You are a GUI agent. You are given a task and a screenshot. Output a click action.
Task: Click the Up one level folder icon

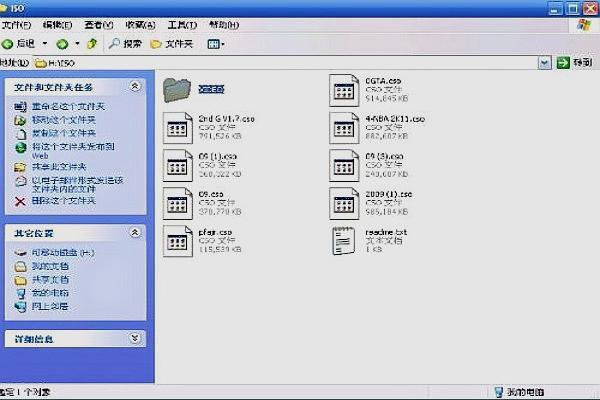[x=92, y=44]
